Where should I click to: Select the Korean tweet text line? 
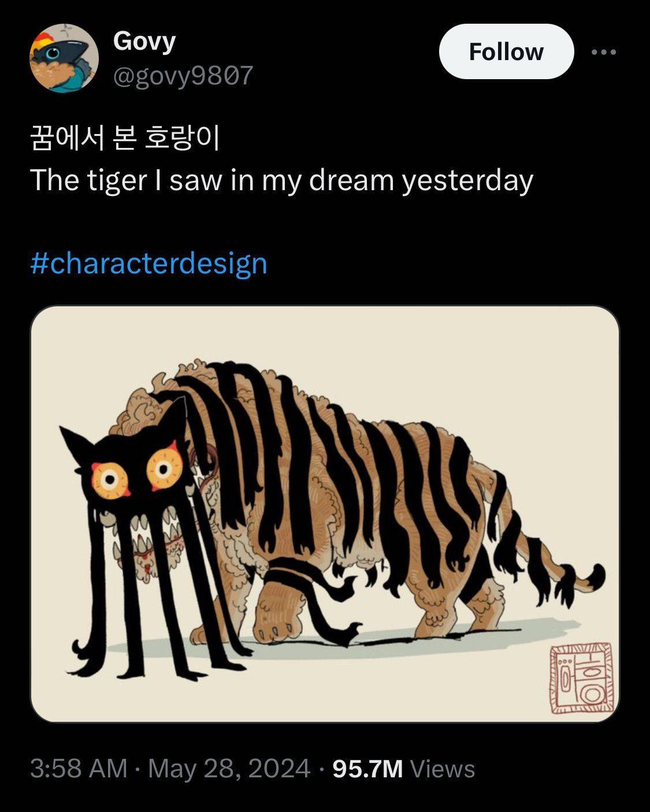click(125, 139)
